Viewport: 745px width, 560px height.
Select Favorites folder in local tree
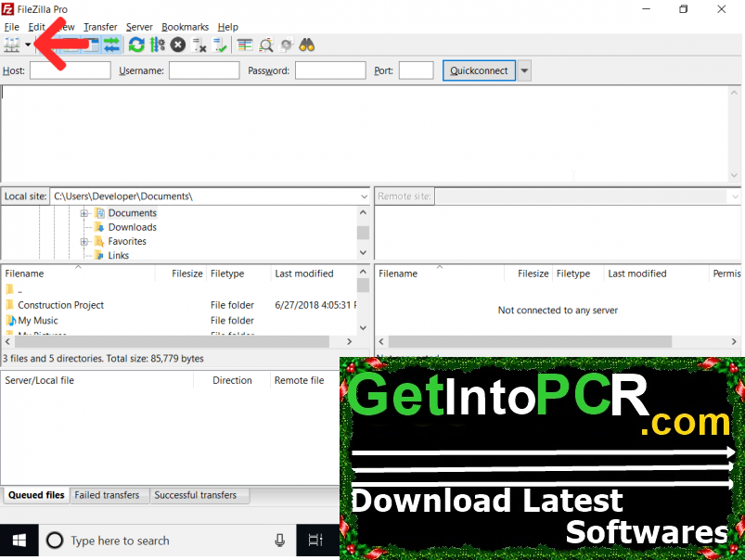coord(127,241)
